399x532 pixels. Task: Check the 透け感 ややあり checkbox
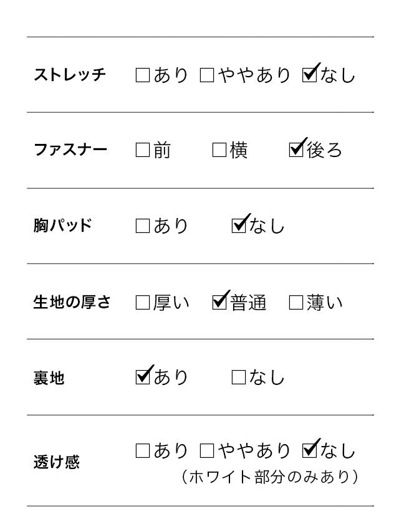pos(207,451)
